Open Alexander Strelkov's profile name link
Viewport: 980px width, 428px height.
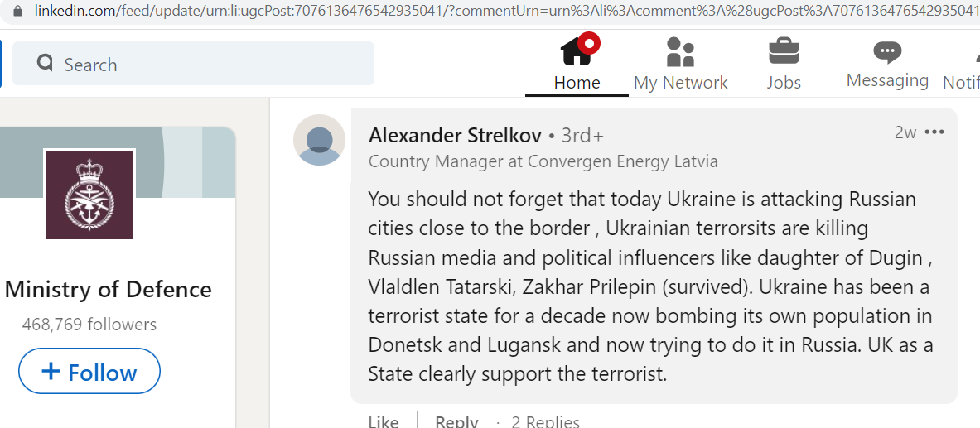tap(455, 135)
